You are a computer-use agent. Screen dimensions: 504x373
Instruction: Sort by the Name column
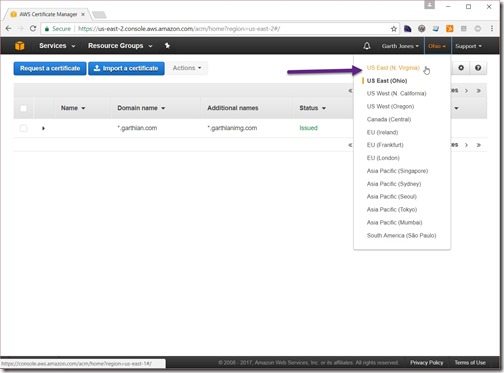73,108
